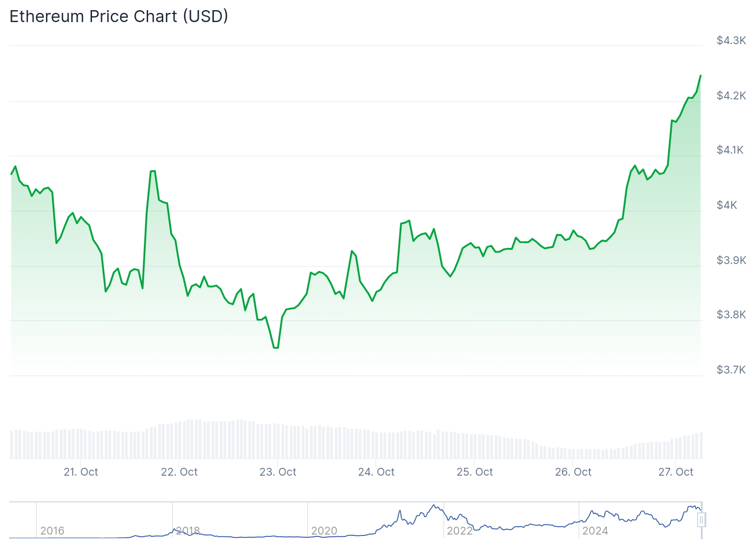Click the 22. Oct date label

pyautogui.click(x=179, y=472)
